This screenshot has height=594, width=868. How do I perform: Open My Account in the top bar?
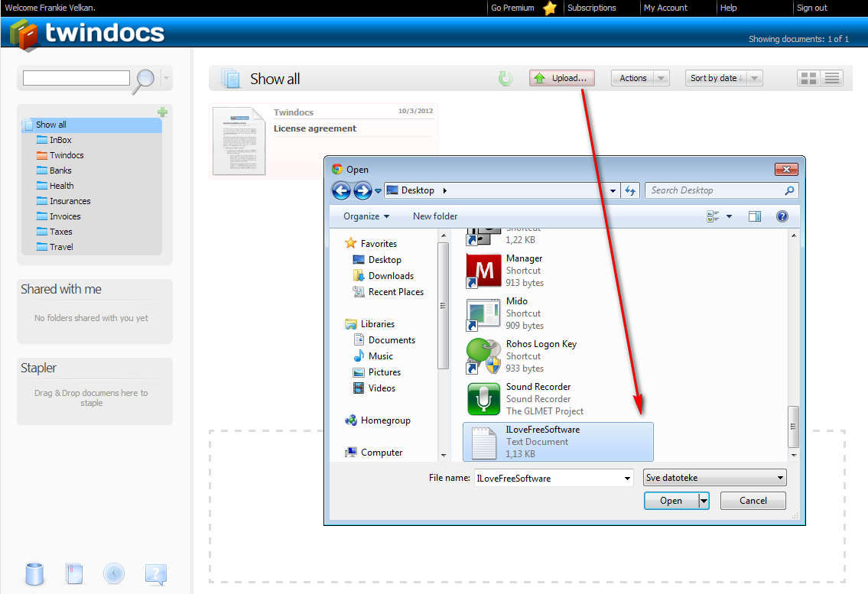point(665,8)
